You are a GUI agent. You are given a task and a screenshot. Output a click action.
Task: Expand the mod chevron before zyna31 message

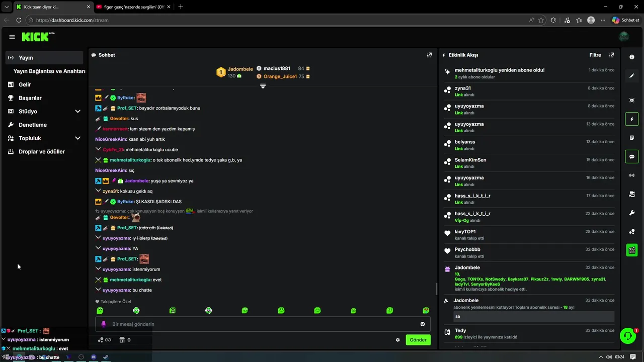[x=98, y=191]
